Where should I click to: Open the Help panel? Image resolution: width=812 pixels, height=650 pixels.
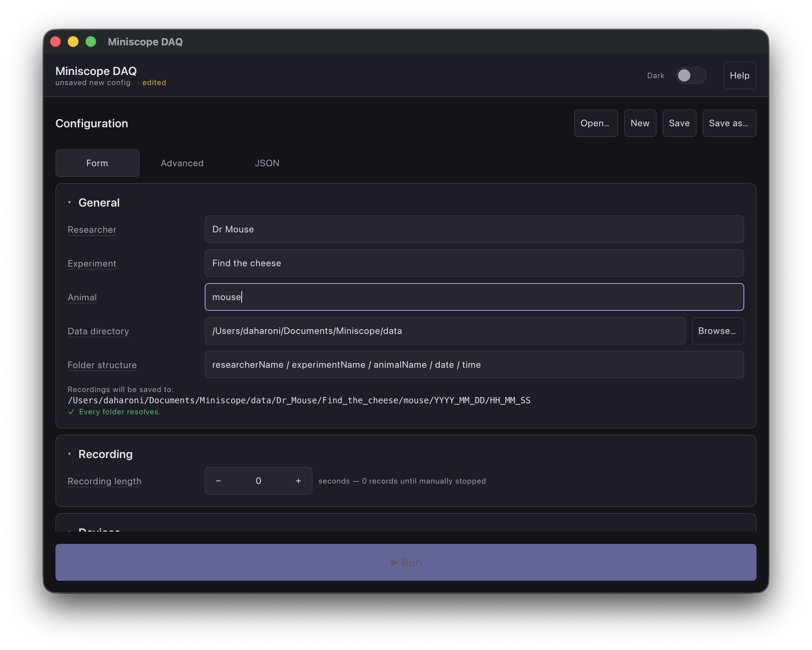coord(740,75)
